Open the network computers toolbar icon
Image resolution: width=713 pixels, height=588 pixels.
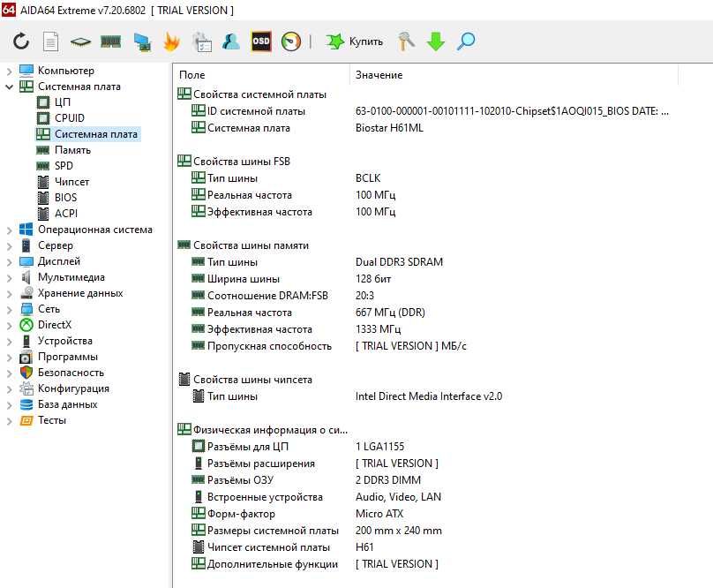point(142,41)
